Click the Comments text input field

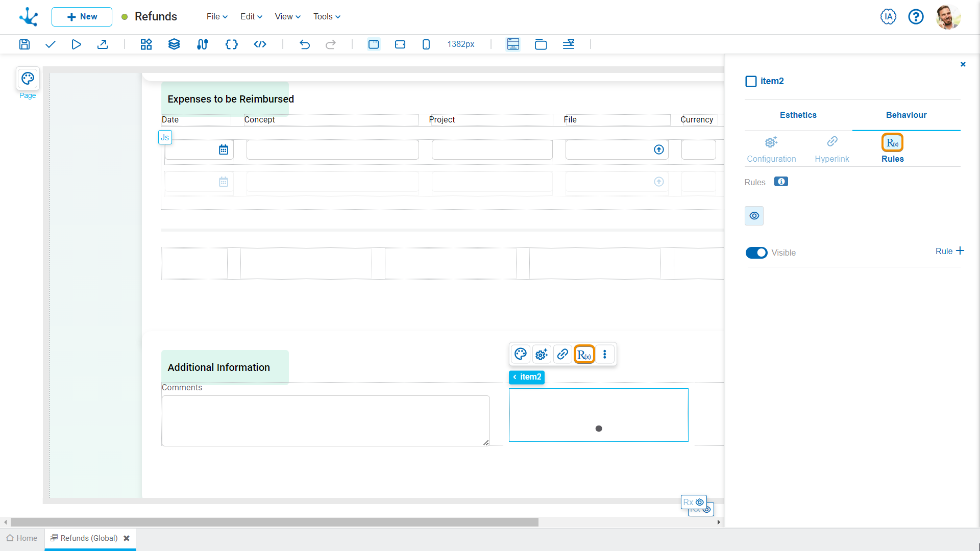coord(326,420)
